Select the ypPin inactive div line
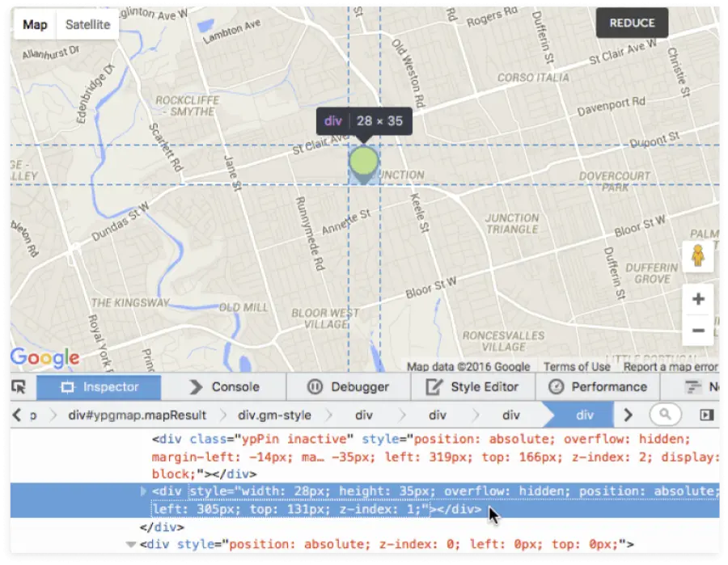 pyautogui.click(x=435, y=457)
